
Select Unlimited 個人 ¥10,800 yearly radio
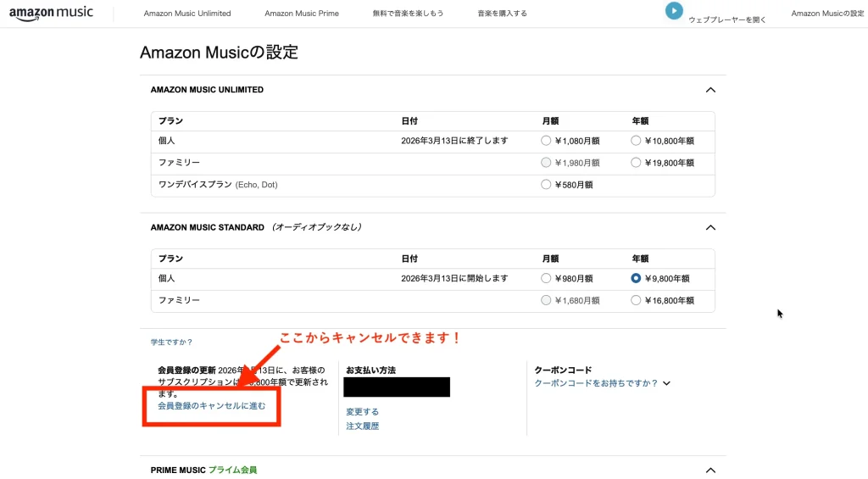636,141
